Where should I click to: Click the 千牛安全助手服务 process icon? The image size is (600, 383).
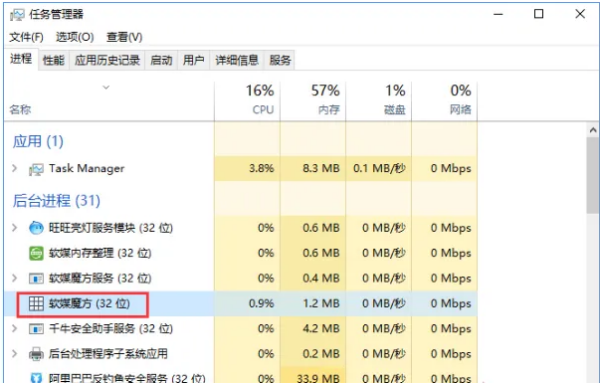click(36, 329)
